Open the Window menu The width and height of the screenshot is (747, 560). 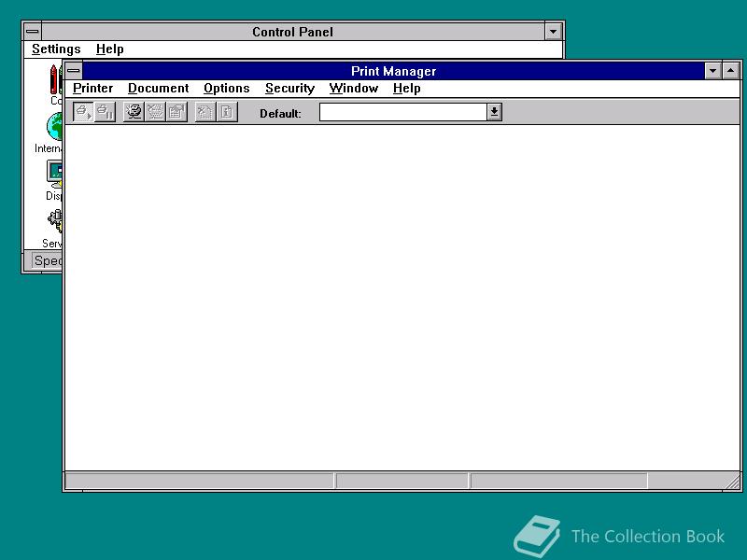coord(354,88)
